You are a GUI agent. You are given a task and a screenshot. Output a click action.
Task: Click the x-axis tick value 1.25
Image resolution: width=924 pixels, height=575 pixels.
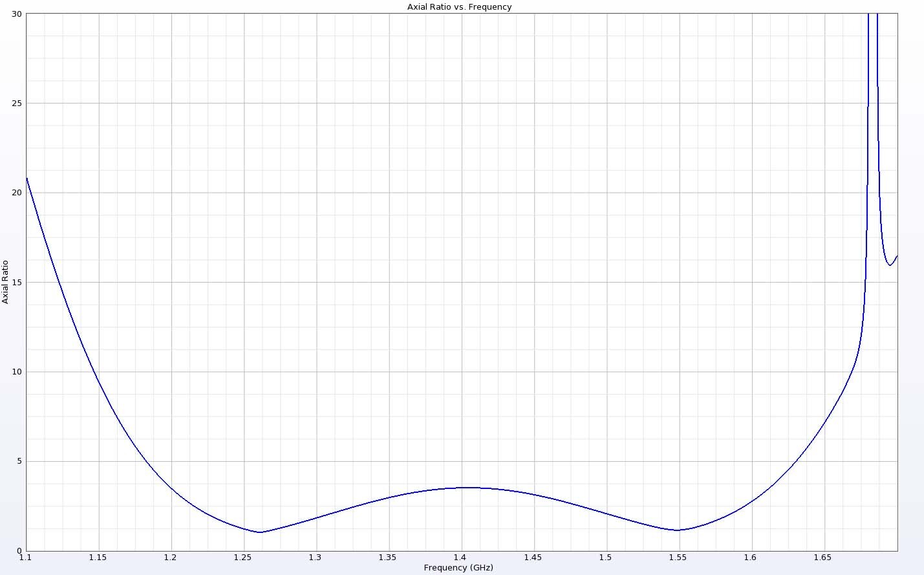click(x=242, y=558)
